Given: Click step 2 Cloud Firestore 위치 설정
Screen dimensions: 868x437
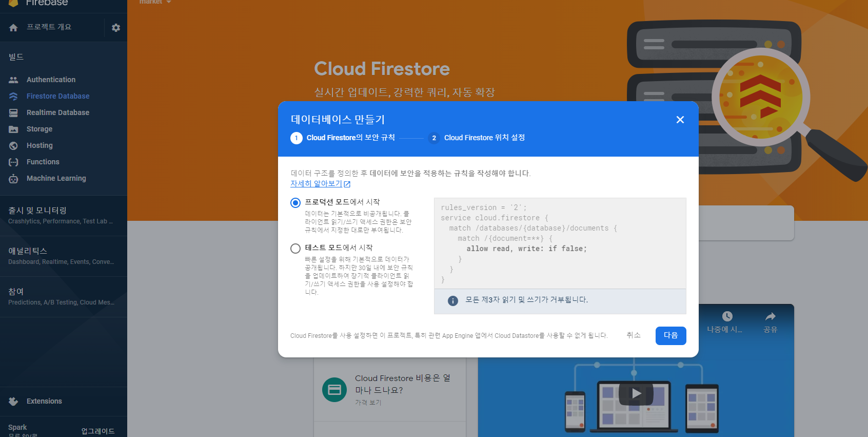Looking at the screenshot, I should 477,138.
